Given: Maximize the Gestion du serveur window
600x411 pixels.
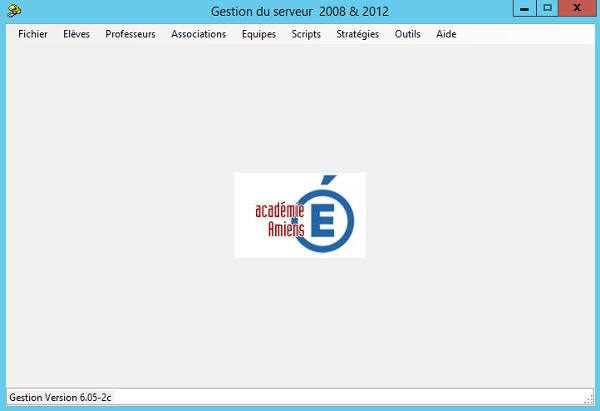Looking at the screenshot, I should pyautogui.click(x=548, y=8).
